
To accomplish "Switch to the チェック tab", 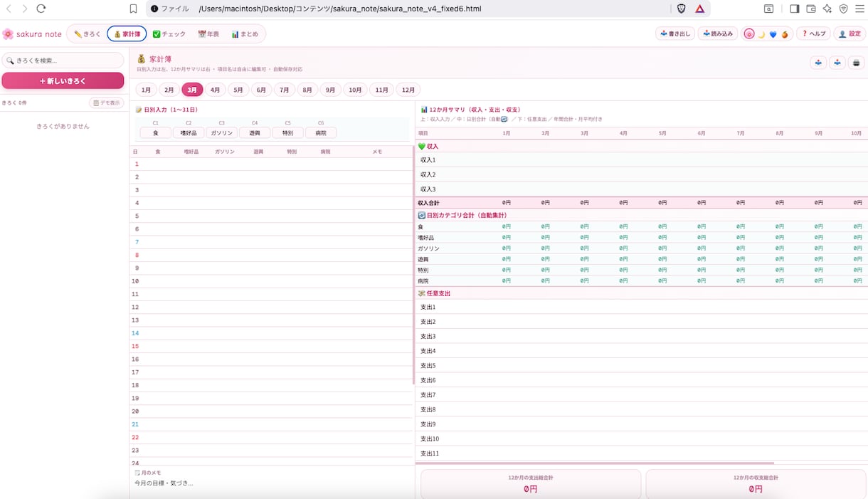I will (x=169, y=34).
